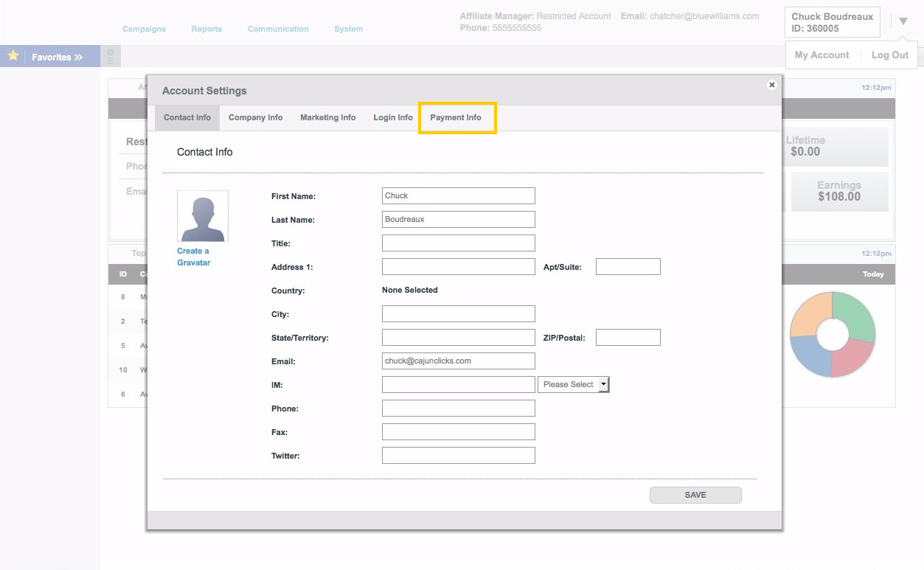
Task: Switch to the Login Info tab
Action: click(392, 117)
